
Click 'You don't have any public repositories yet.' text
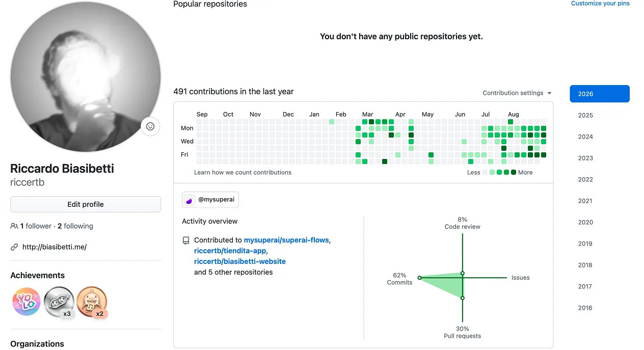pos(401,36)
